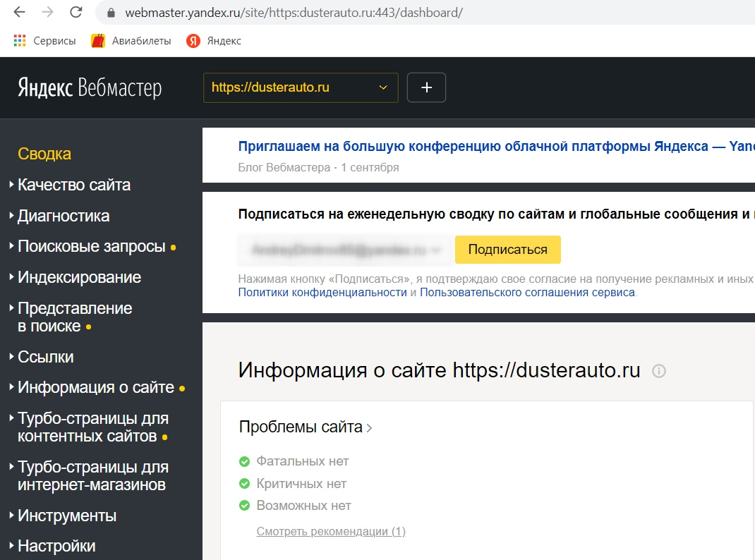Open the site selector dropdown https://dusterauto.ru
Screen dimensions: 755x560
coord(301,87)
